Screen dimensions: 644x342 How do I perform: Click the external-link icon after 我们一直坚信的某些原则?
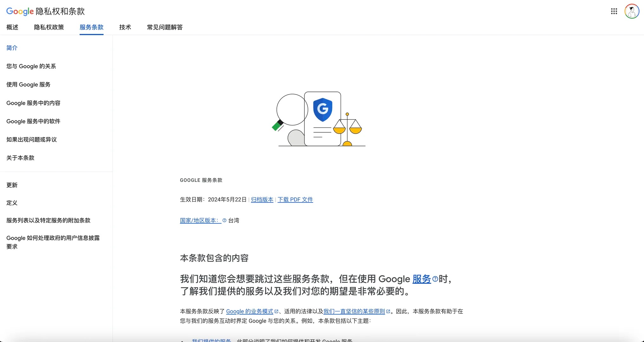click(x=388, y=311)
